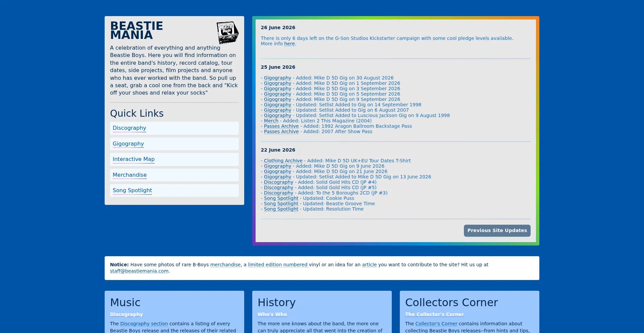Click the History section heading

click(x=276, y=302)
